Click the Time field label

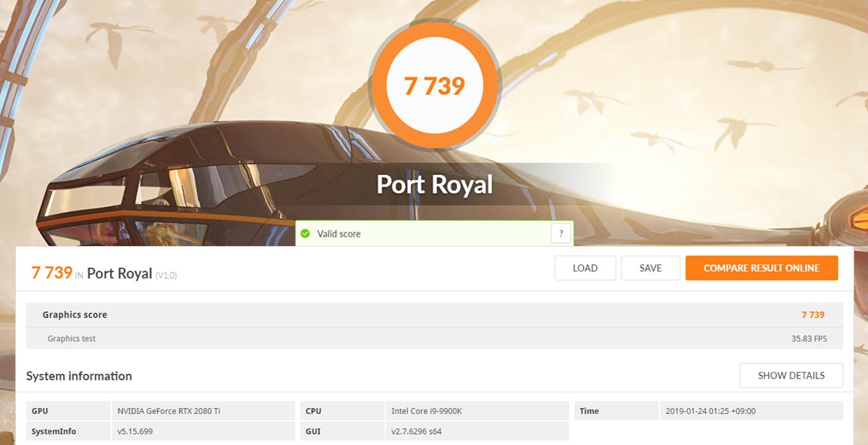tap(589, 411)
